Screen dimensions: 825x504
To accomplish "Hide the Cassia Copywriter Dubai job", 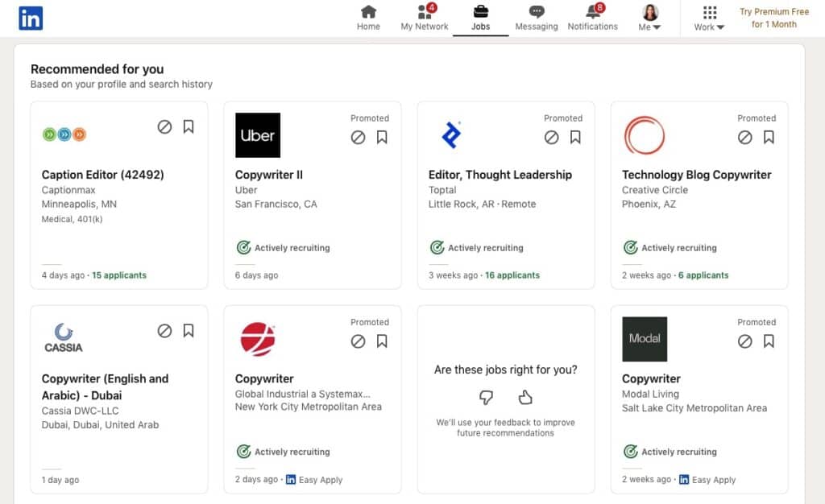I will click(x=164, y=331).
